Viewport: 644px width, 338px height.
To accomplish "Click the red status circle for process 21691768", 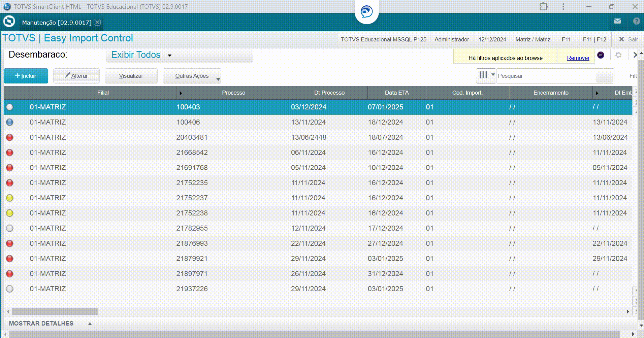I will [x=10, y=168].
